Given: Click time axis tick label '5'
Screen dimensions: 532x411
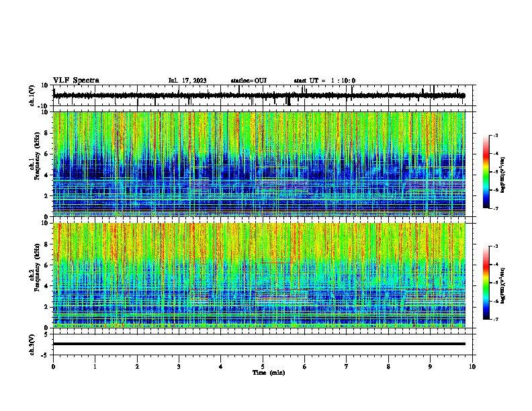Looking at the screenshot, I should [263, 367].
